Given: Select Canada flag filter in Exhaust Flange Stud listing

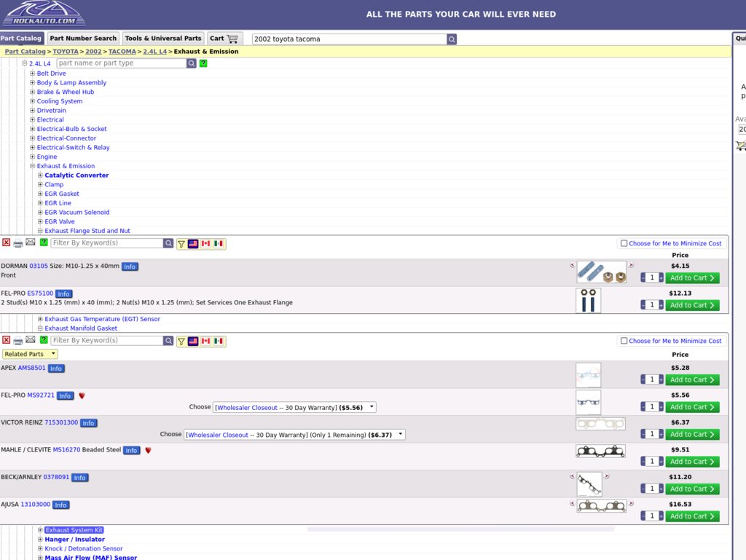Looking at the screenshot, I should tap(205, 244).
